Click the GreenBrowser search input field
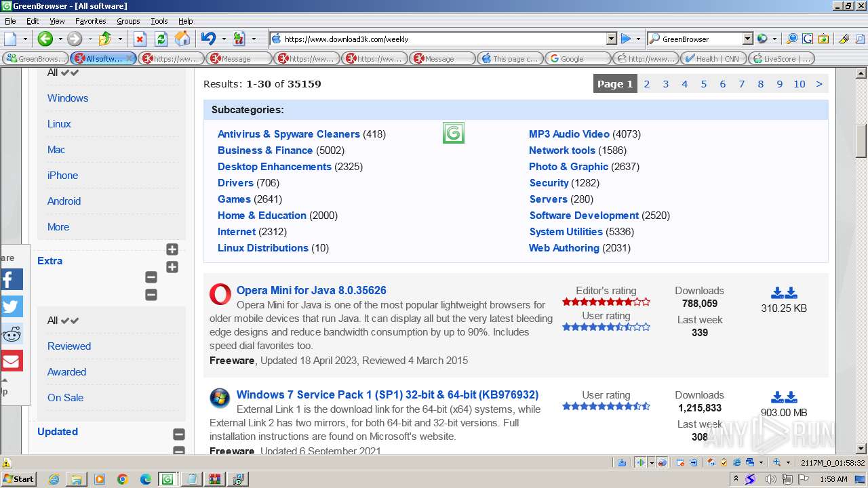 pos(701,39)
